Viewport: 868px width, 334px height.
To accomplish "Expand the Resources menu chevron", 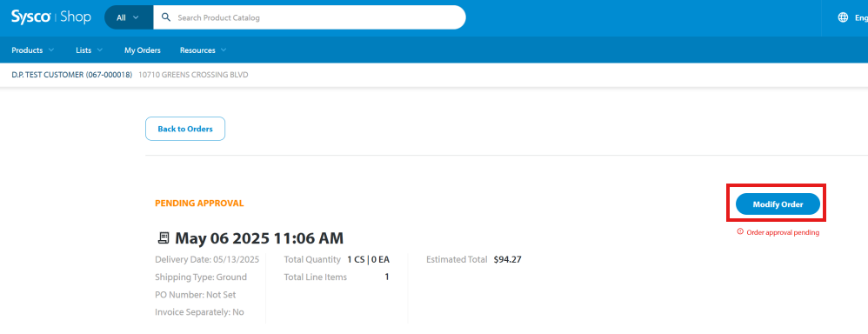I will 224,50.
